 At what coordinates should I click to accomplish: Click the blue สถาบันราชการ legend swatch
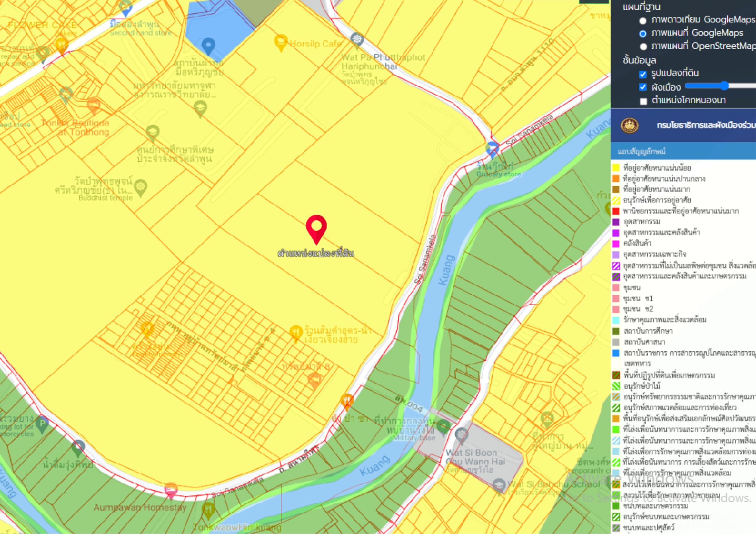(616, 353)
